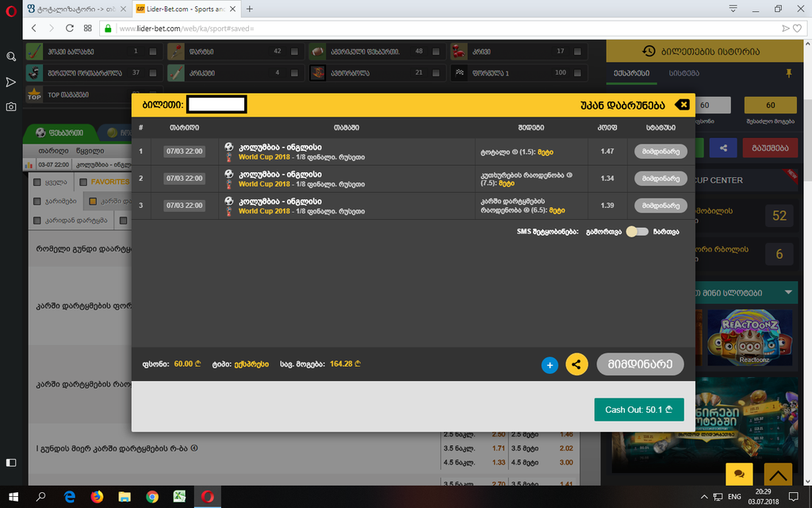This screenshot has width=812, height=508.
Task: Select the express tab in bet slip
Action: (631, 73)
